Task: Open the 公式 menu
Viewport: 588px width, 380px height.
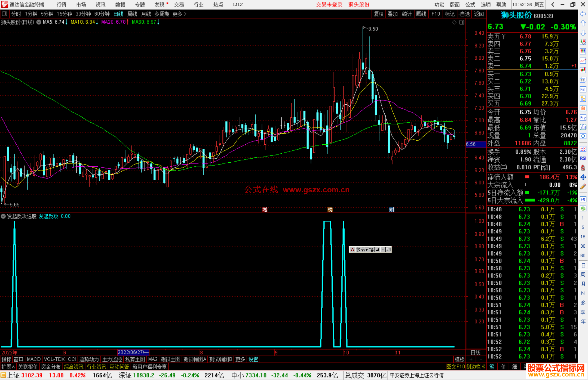Action: point(470,5)
